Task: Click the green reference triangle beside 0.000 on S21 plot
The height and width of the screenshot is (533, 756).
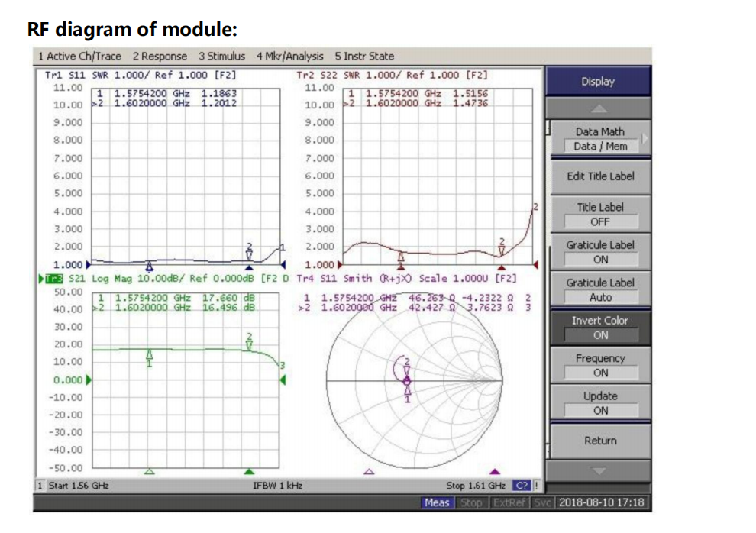Action: pos(89,380)
